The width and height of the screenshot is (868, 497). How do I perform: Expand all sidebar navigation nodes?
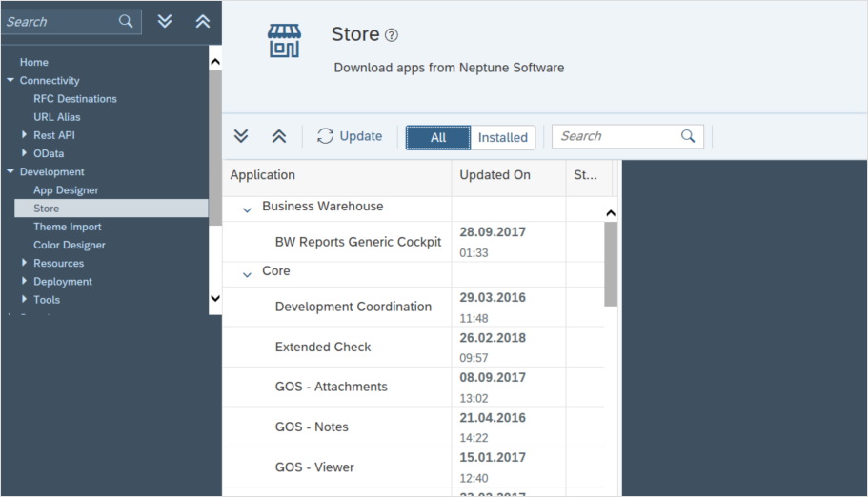[165, 22]
